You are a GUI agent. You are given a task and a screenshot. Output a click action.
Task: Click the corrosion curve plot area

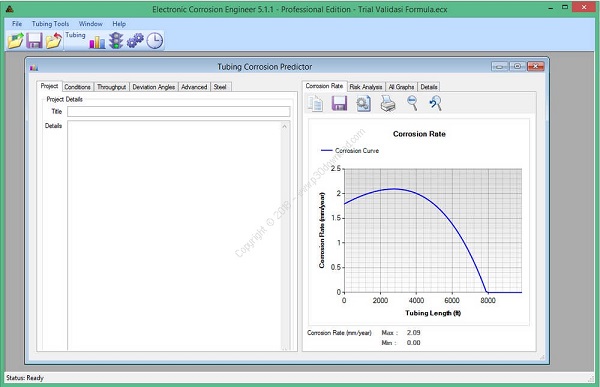pyautogui.click(x=433, y=230)
